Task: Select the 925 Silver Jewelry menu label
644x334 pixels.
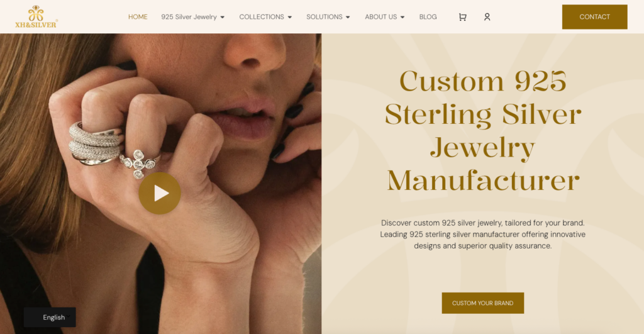Action: (189, 17)
